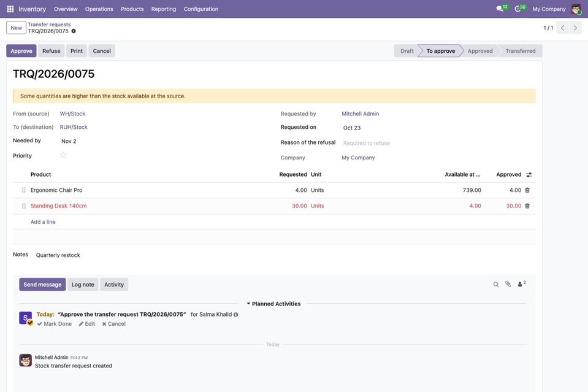Image resolution: width=588 pixels, height=392 pixels.
Task: Open the column settings adjust icon
Action: [x=529, y=174]
